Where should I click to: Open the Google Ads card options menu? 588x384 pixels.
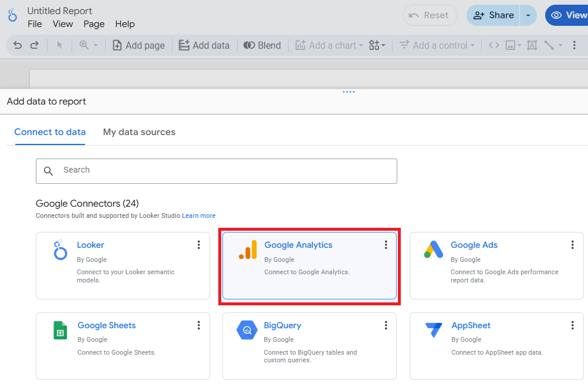click(x=573, y=245)
